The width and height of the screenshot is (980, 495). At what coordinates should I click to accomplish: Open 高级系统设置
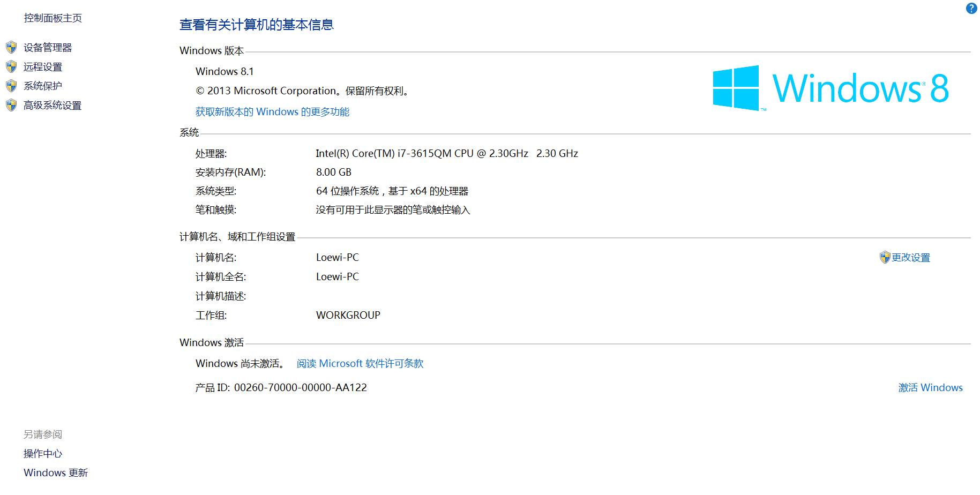(53, 106)
